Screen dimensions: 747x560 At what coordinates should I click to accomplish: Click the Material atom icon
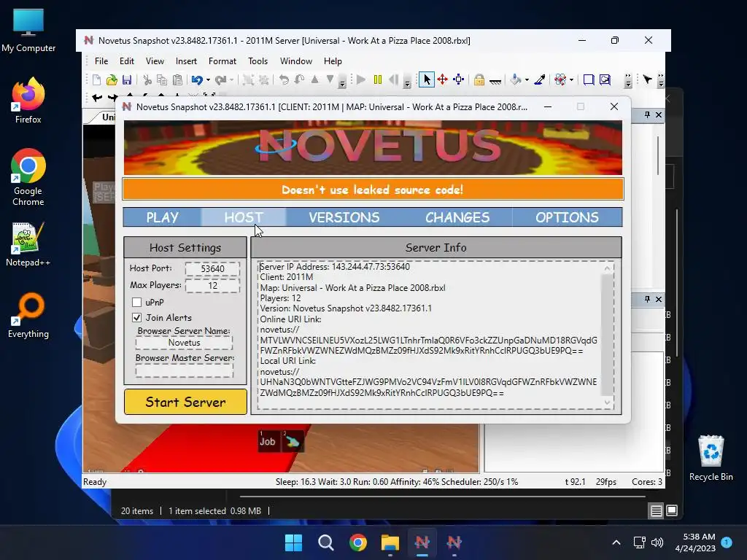point(560,79)
